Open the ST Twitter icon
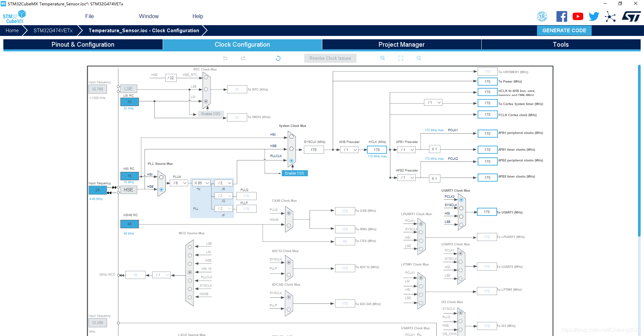This screenshot has height=336, width=644. pyautogui.click(x=594, y=16)
